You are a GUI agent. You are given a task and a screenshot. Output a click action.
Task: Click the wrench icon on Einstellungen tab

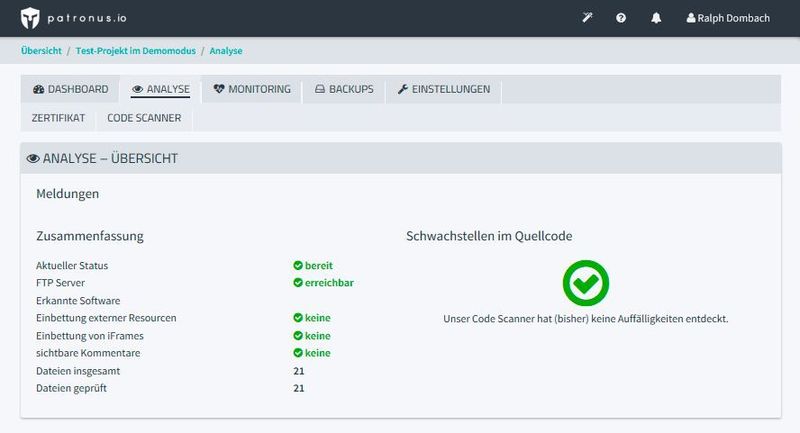click(x=403, y=89)
